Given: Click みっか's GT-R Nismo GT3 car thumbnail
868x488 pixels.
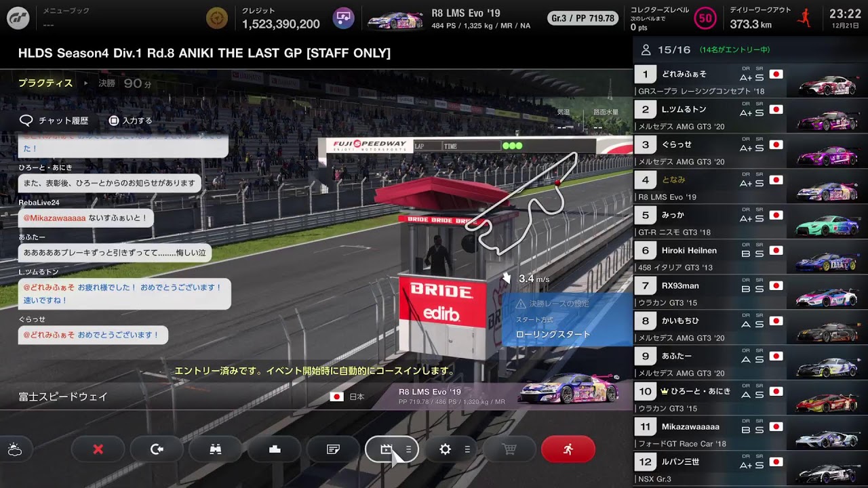Looking at the screenshot, I should pyautogui.click(x=827, y=225).
